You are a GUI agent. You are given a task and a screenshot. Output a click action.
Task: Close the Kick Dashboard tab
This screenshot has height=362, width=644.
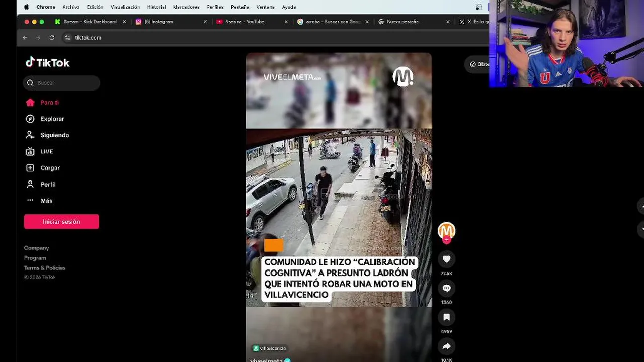click(x=124, y=22)
